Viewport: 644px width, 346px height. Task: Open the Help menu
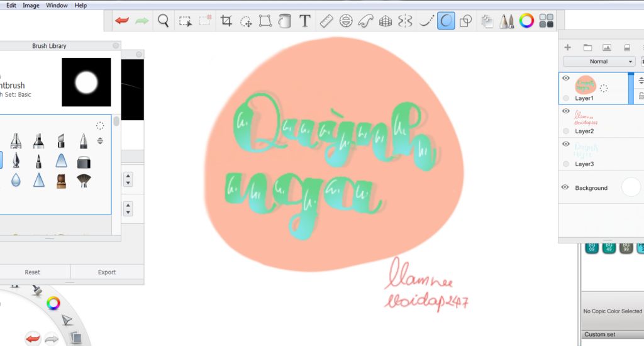coord(80,5)
